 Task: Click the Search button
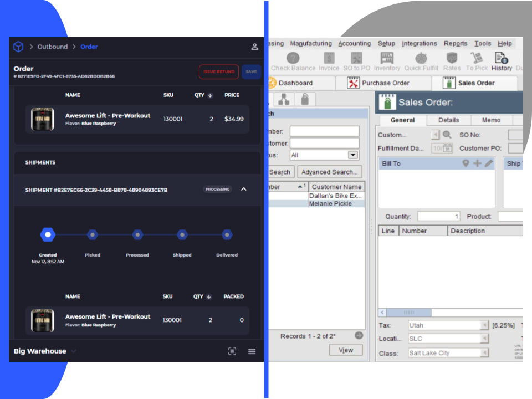coord(282,172)
